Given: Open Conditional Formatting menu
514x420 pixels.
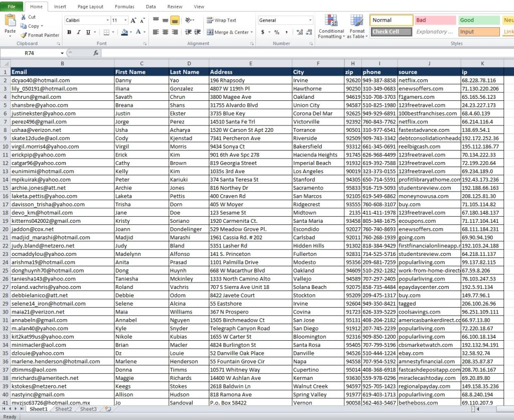Looking at the screenshot, I should click(331, 27).
